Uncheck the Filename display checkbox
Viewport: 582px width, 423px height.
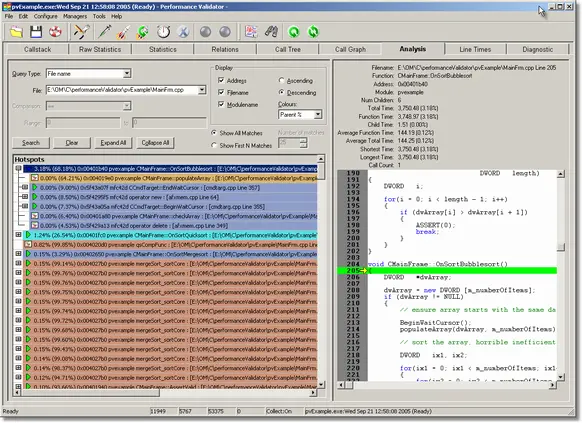(221, 92)
